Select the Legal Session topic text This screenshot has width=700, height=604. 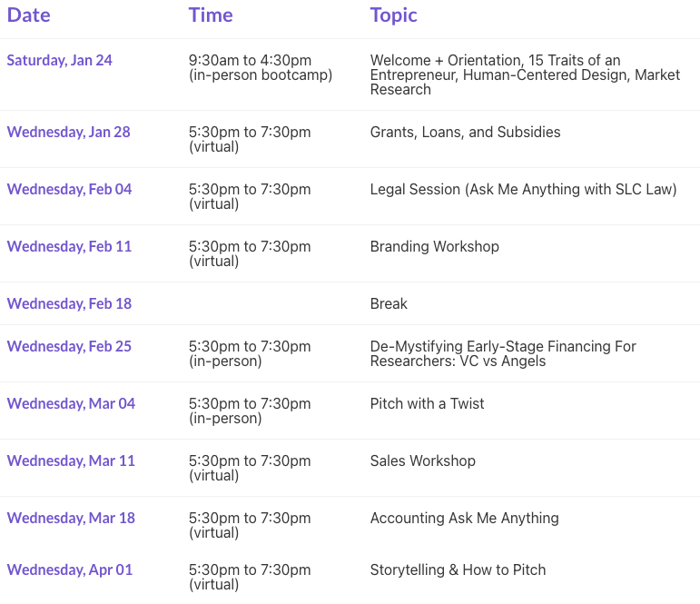point(523,190)
